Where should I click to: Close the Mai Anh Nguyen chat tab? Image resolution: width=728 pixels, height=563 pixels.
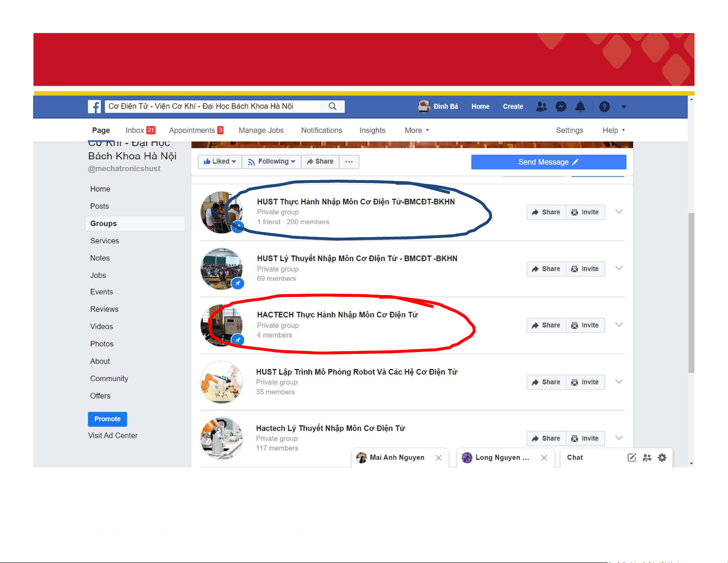tap(439, 458)
